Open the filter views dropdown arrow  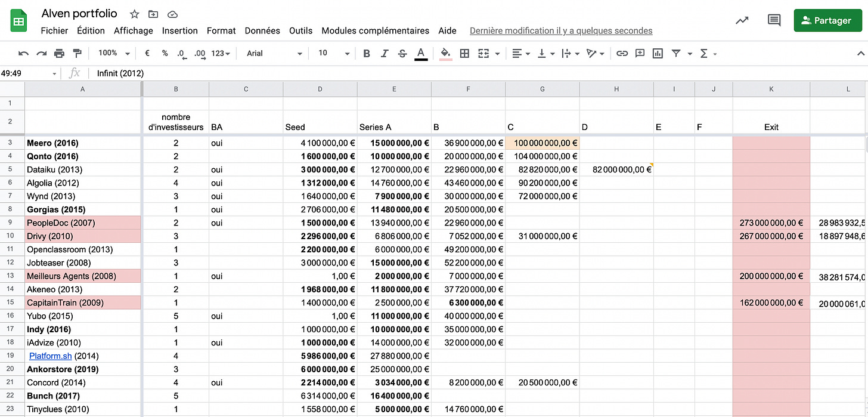click(x=690, y=54)
